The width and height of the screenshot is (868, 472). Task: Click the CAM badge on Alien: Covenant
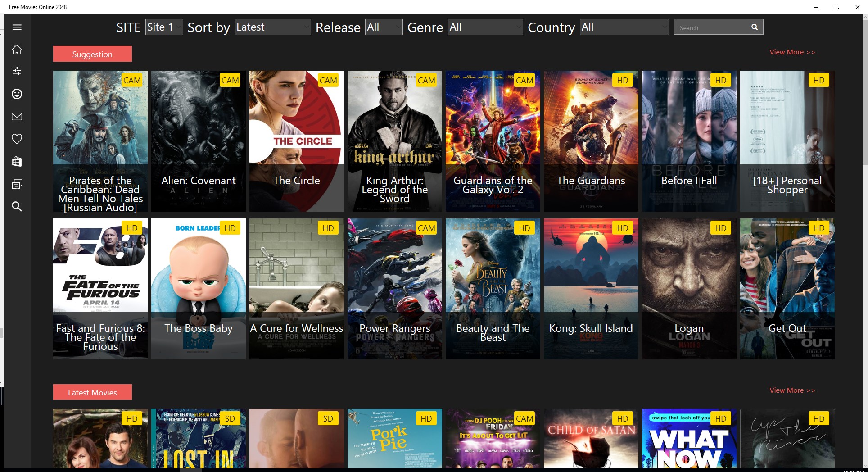point(230,80)
